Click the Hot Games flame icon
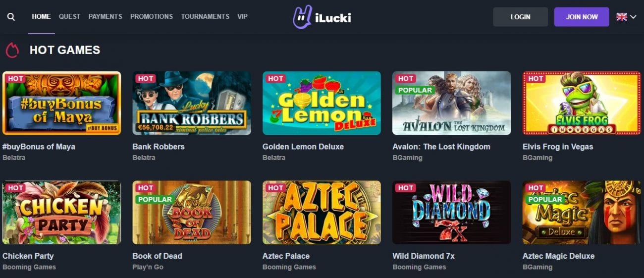Viewport: 644px width, 278px height. pos(12,50)
